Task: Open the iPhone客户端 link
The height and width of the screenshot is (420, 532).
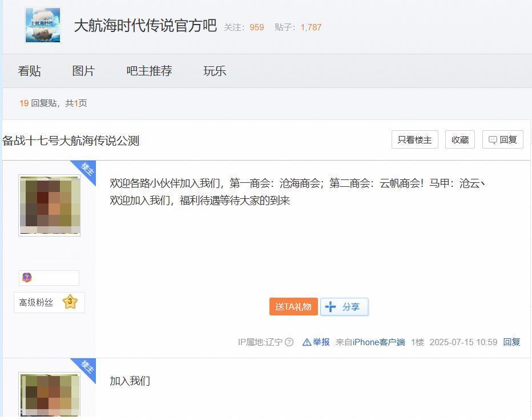Action: tap(378, 342)
